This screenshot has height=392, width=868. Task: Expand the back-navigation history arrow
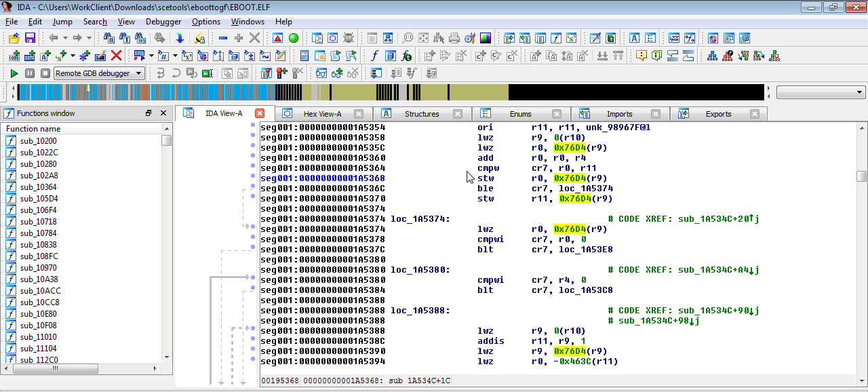(64, 38)
